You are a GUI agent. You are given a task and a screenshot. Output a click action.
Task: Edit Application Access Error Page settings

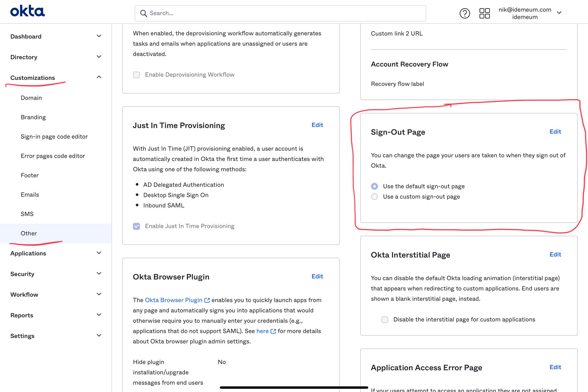pyautogui.click(x=555, y=367)
